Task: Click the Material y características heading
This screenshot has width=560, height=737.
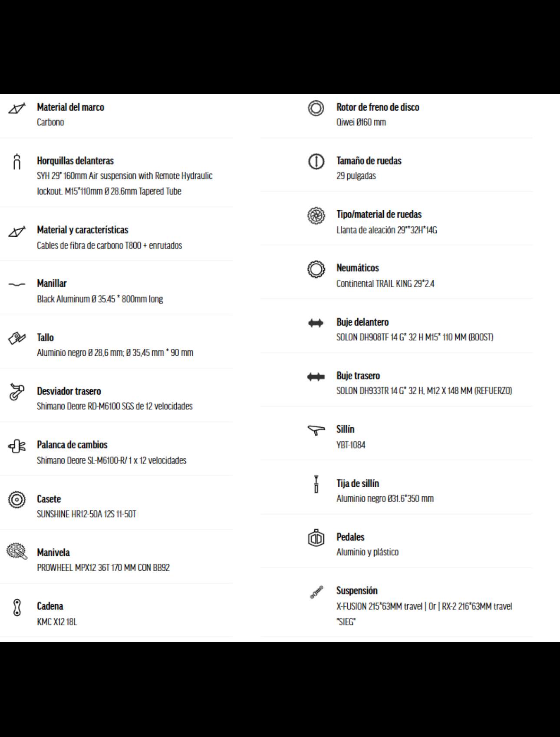Action: coord(82,230)
